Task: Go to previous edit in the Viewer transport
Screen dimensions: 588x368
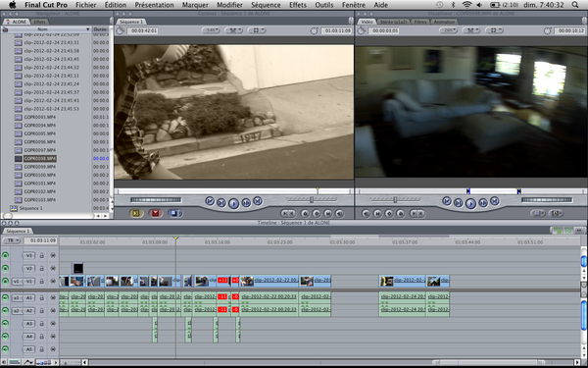Action: tap(447, 201)
